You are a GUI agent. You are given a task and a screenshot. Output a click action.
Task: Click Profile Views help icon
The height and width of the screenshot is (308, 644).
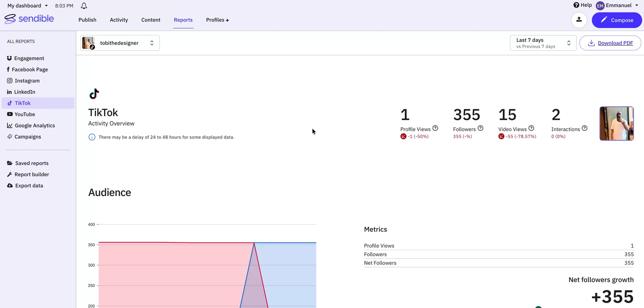click(435, 128)
